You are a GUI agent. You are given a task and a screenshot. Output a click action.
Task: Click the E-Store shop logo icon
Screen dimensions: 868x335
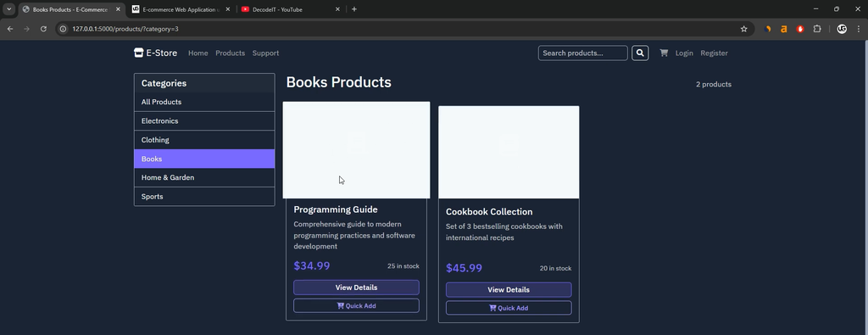(x=138, y=53)
